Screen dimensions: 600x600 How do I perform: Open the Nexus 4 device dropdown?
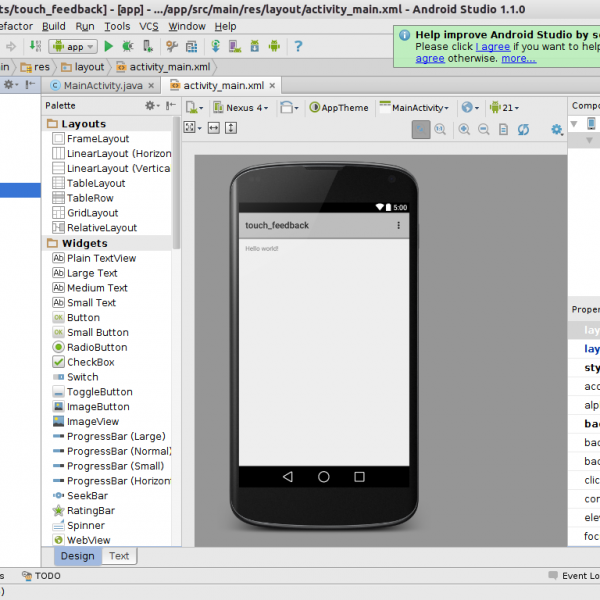pos(241,108)
